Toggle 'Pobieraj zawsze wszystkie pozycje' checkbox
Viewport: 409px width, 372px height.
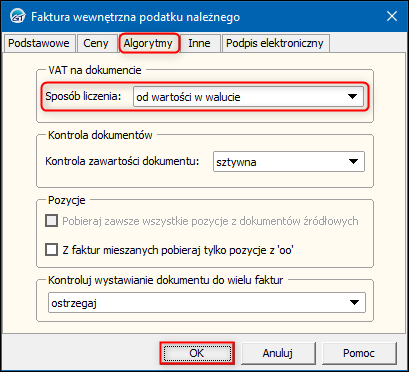coord(51,221)
